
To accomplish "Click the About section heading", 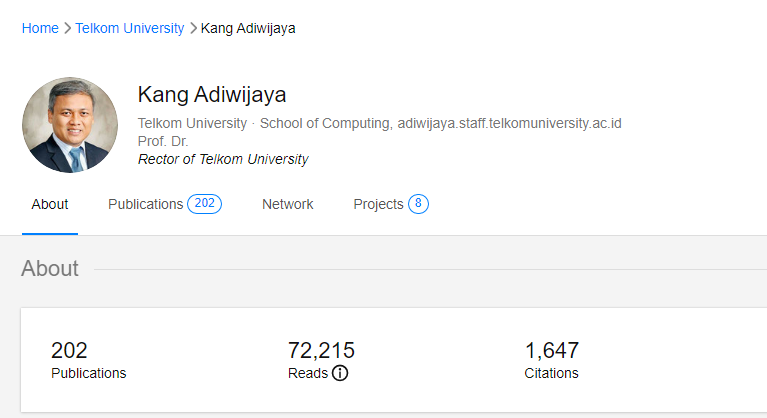I will [50, 268].
